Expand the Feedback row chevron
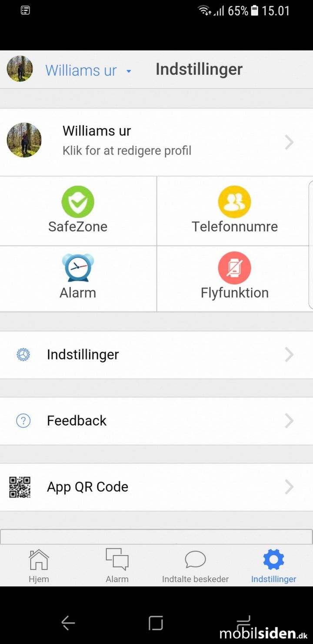Screen dimensions: 313x644 289,421
